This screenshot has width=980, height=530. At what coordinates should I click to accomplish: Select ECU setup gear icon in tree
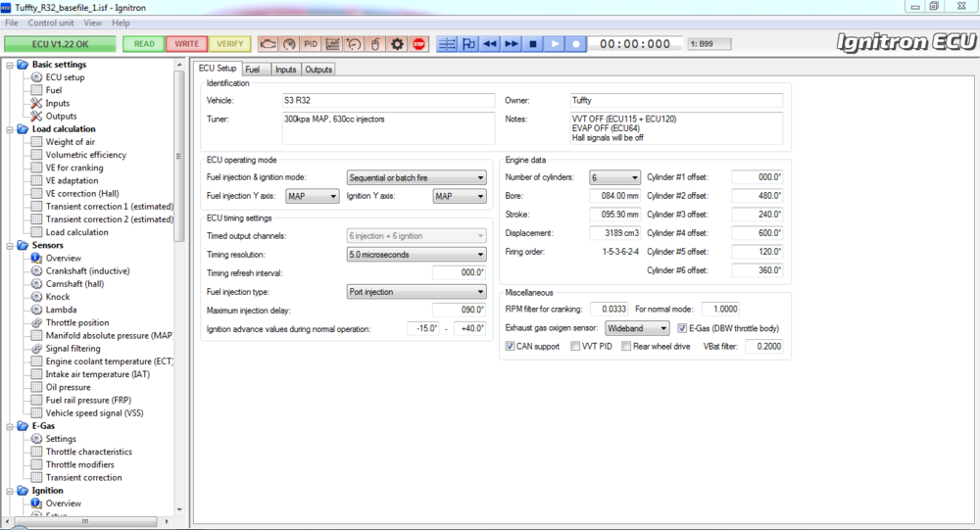[37, 77]
